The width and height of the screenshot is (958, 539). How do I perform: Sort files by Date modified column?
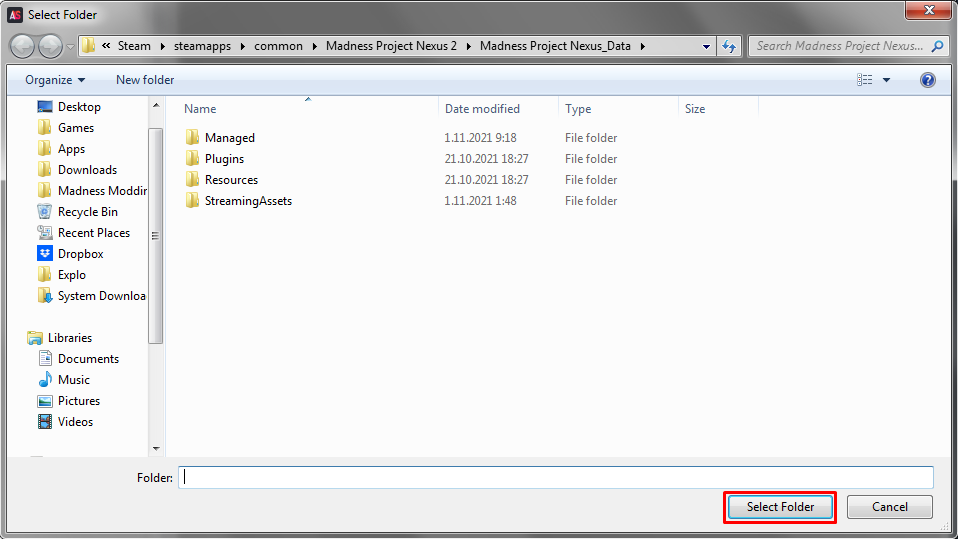click(482, 109)
